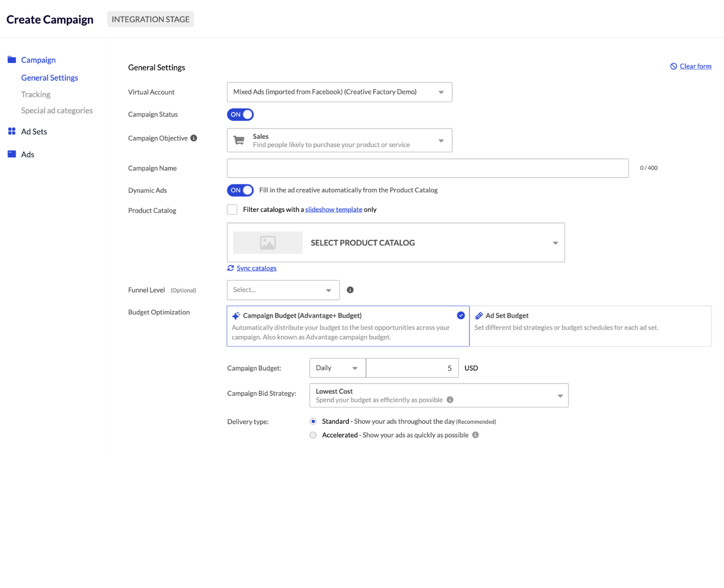Click the Clear form prohibition icon

[673, 66]
